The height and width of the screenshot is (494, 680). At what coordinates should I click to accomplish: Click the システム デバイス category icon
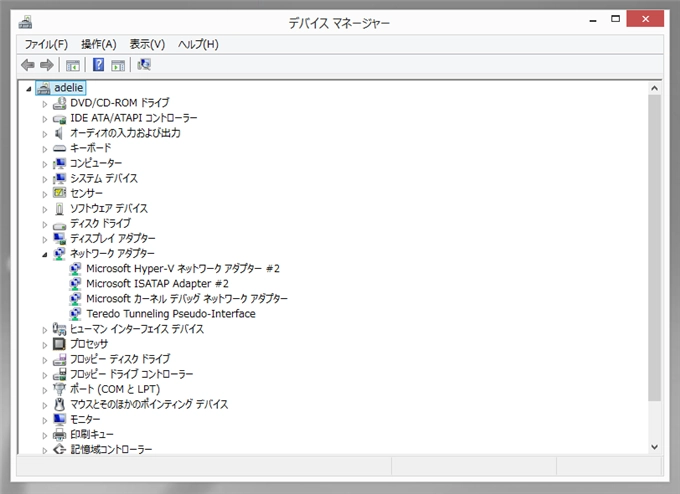59,178
